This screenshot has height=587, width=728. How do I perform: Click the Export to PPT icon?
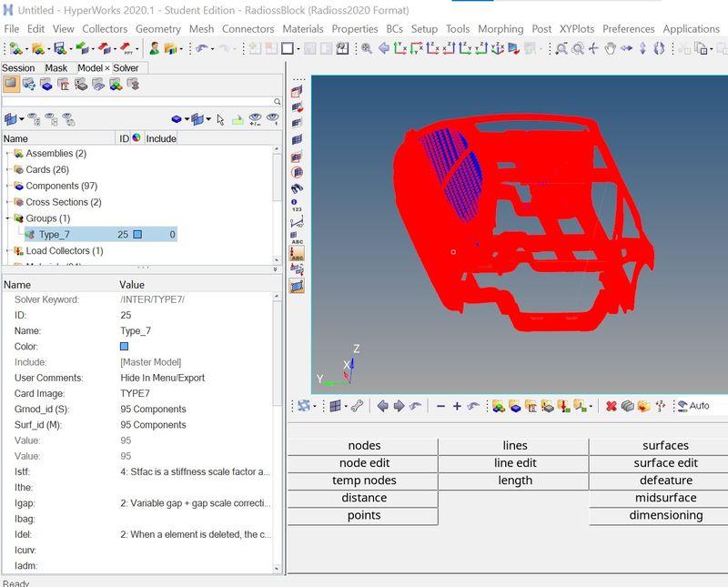(x=126, y=48)
